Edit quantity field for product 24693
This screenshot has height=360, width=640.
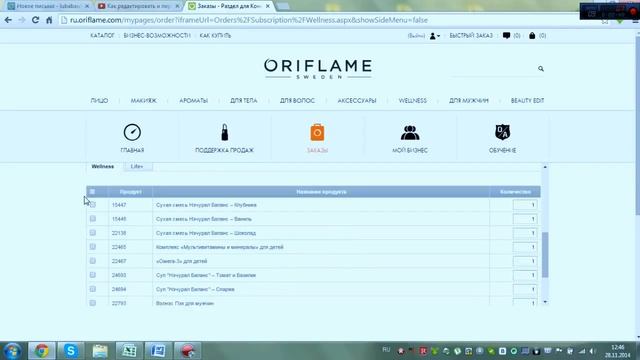[x=524, y=275]
